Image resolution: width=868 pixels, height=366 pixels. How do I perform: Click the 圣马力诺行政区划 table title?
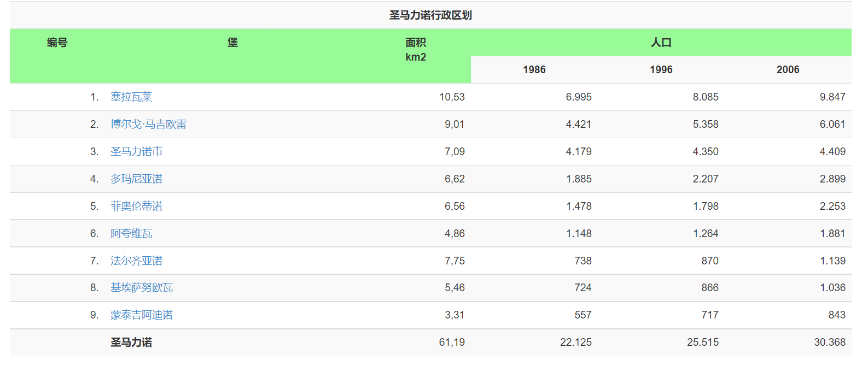(430, 15)
